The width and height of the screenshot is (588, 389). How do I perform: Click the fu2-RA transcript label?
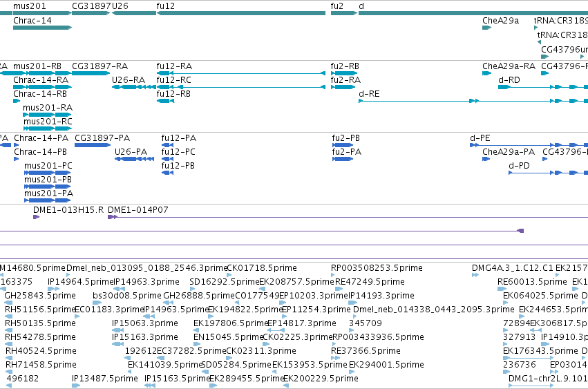[345, 80]
